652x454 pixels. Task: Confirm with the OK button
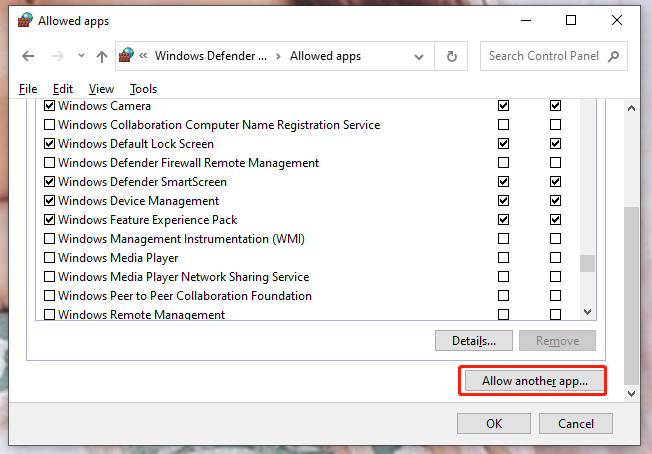pyautogui.click(x=494, y=424)
